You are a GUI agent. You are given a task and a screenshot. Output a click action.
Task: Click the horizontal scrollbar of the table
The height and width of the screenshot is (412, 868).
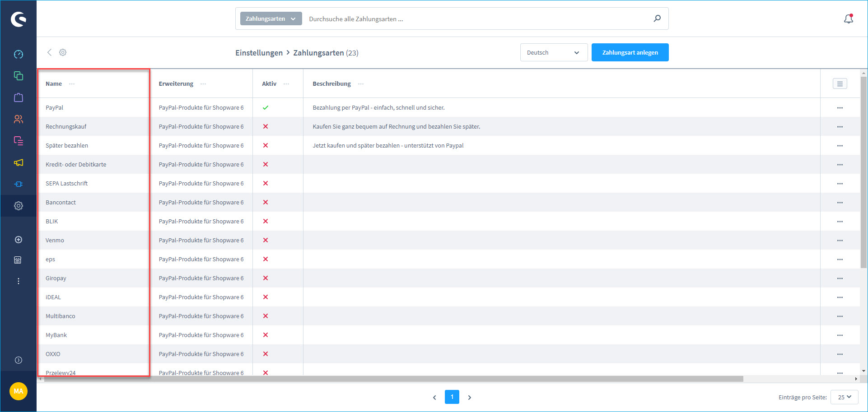pyautogui.click(x=393, y=379)
